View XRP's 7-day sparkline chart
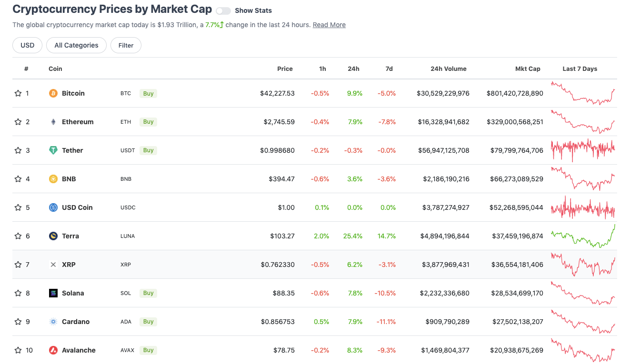This screenshot has height=364, width=620. 583,265
